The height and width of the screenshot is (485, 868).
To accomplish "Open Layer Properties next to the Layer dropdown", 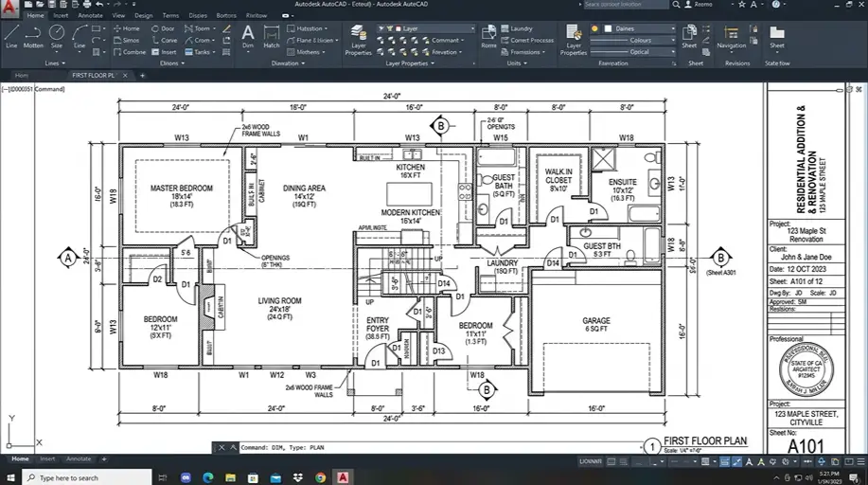I will pyautogui.click(x=358, y=40).
